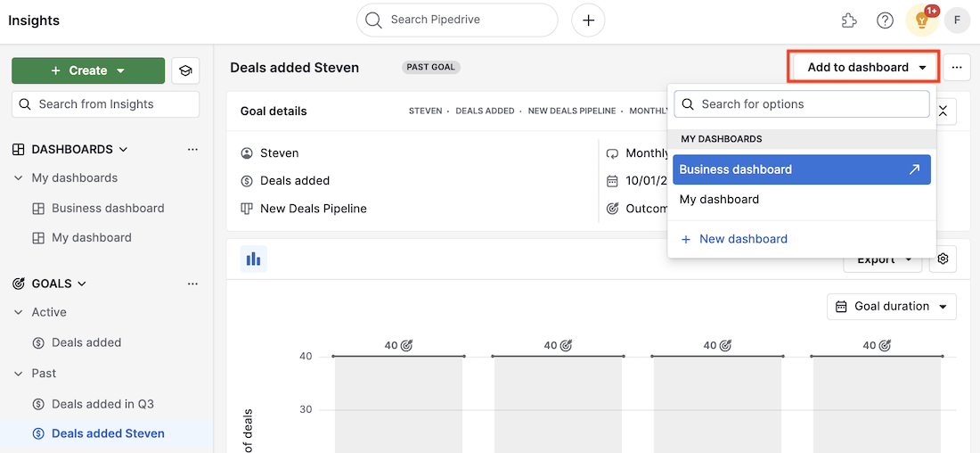Click the Deals added Steven title

pos(294,68)
